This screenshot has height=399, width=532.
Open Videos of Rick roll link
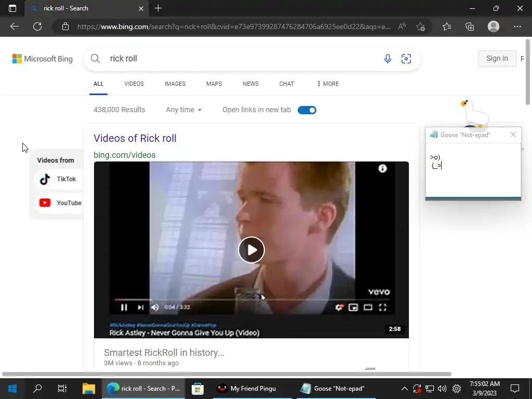pos(135,138)
